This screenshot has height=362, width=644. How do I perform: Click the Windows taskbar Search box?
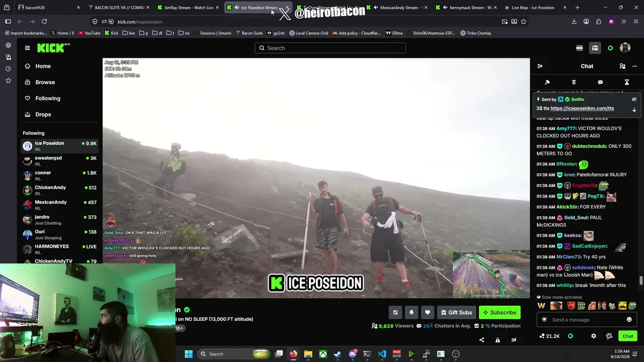(x=235, y=354)
